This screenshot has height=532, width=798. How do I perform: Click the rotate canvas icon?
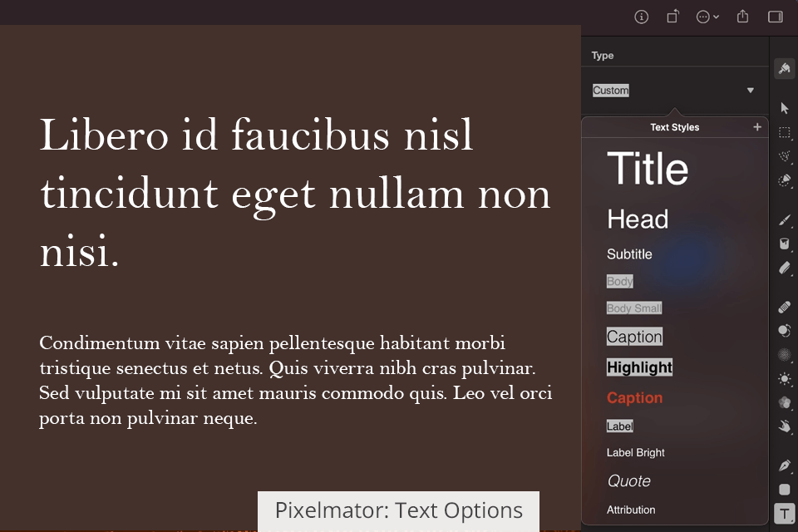coord(672,17)
